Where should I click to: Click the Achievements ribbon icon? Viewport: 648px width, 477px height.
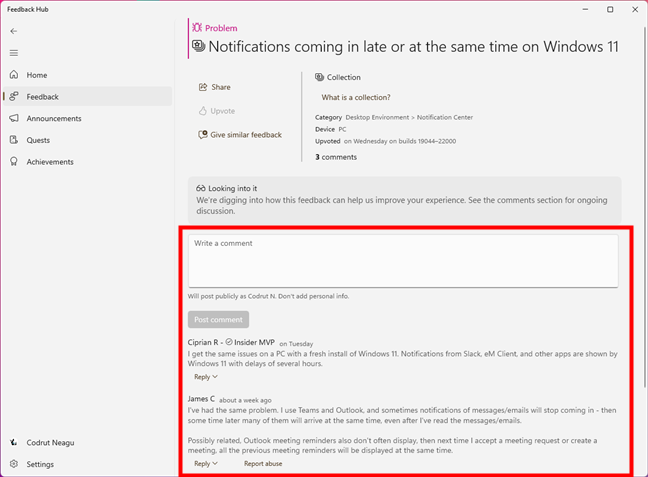[14, 162]
